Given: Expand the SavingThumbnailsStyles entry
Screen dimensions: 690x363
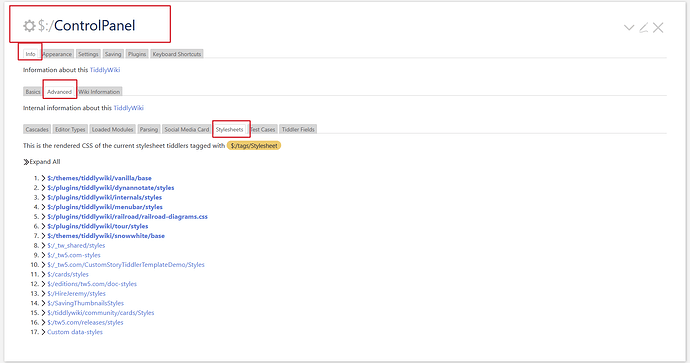Looking at the screenshot, I should pyautogui.click(x=44, y=303).
